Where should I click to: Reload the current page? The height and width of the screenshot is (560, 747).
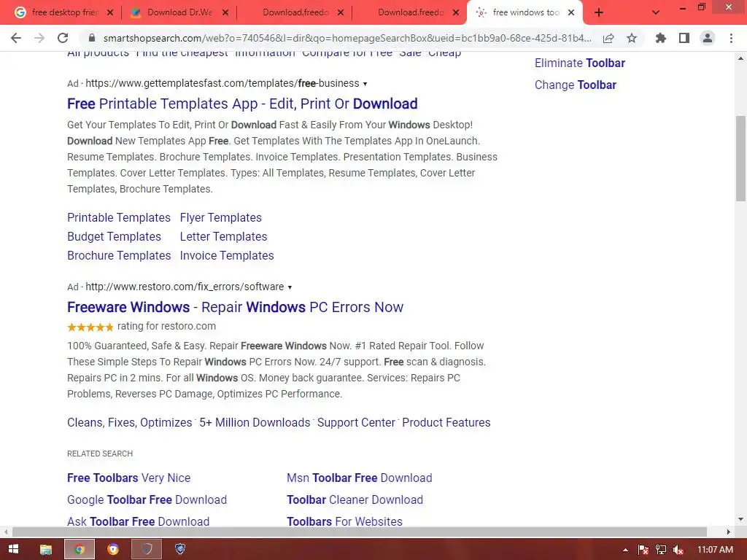63,38
